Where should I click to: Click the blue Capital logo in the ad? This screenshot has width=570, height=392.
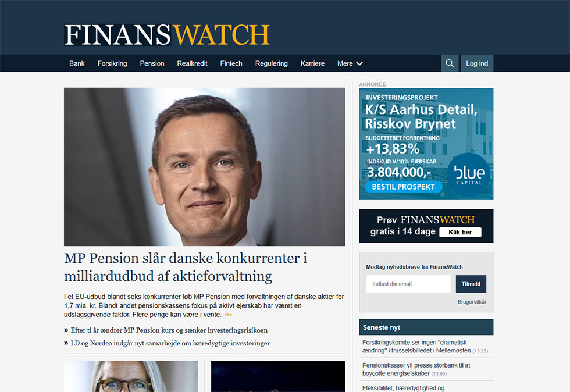pos(469,174)
